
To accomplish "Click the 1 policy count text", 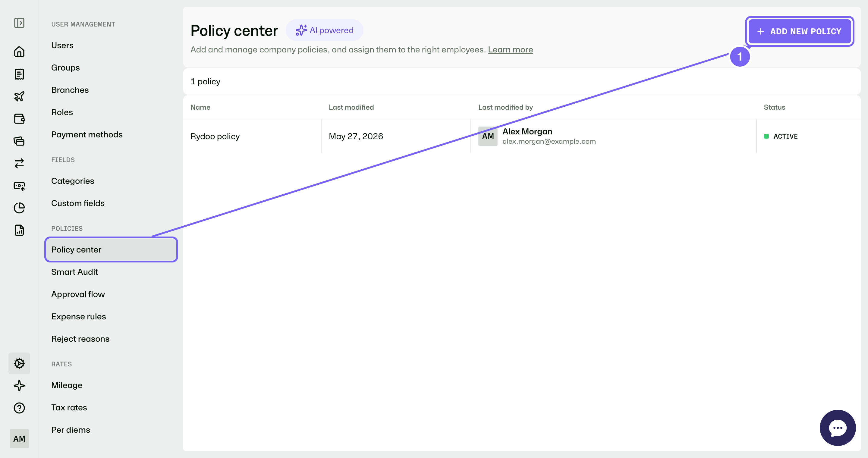I will [205, 81].
